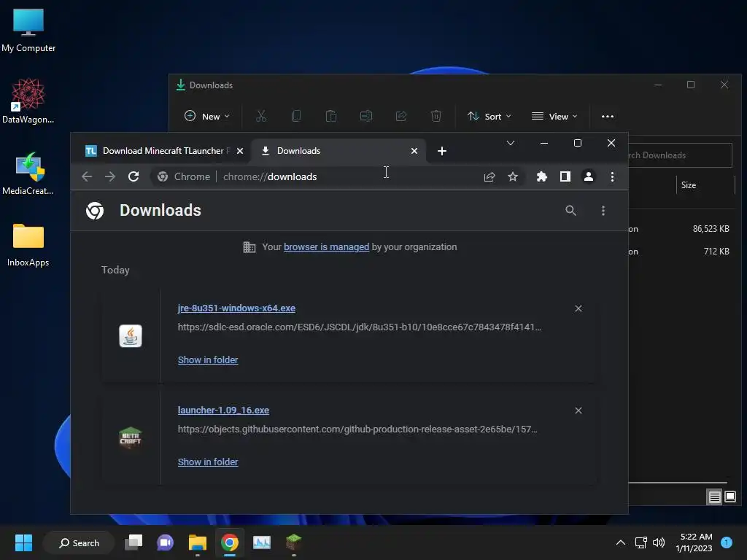Screen dimensions: 747x560
Task: Open jre-8u351-windows-x64.exe download
Action: tap(236, 308)
